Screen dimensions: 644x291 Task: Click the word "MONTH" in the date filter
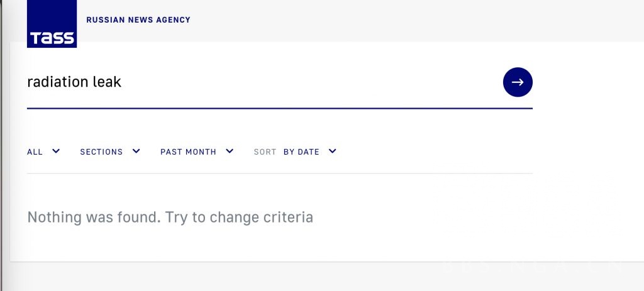click(x=202, y=152)
